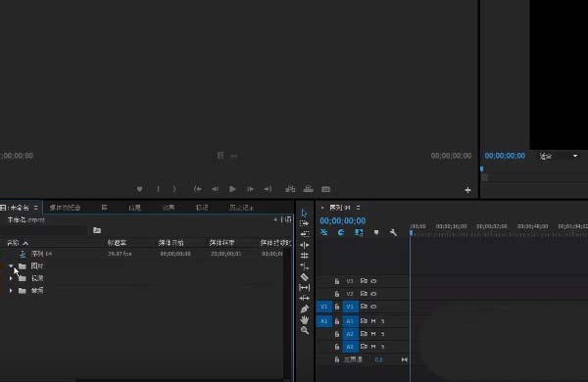Export frame with camera icon
588x382 pixels.
click(x=325, y=189)
